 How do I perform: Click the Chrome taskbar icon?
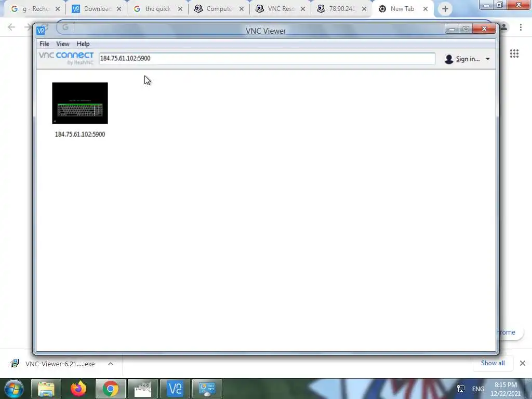click(x=111, y=389)
